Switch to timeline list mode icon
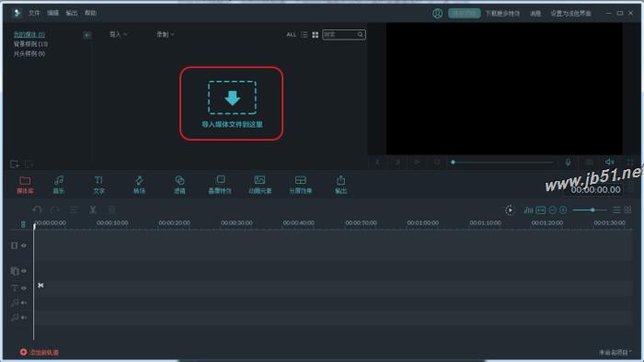 tap(616, 209)
